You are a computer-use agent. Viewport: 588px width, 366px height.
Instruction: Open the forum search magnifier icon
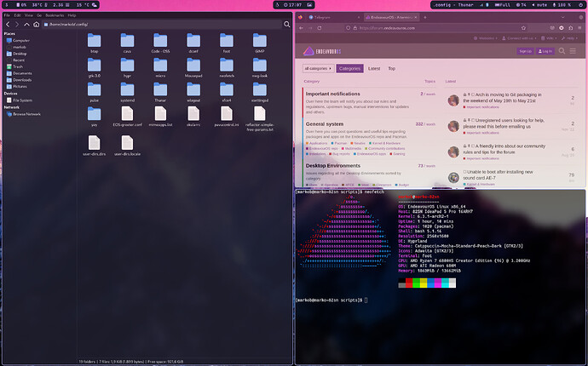click(562, 51)
